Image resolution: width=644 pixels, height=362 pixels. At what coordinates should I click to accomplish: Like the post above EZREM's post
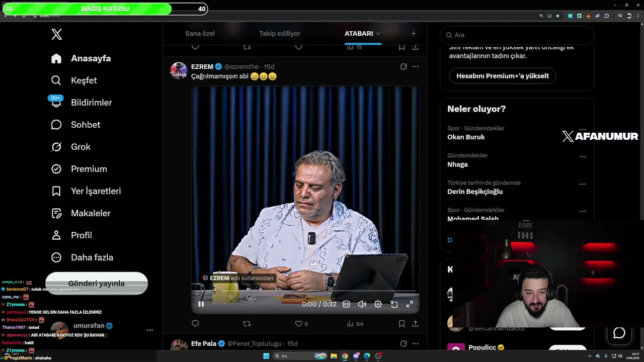(x=298, y=47)
